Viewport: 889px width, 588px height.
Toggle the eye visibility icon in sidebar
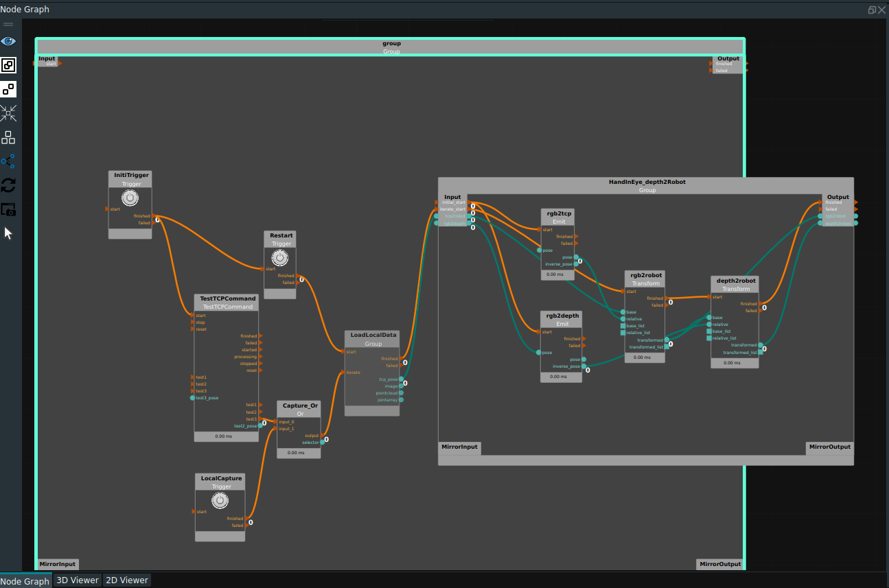tap(8, 41)
